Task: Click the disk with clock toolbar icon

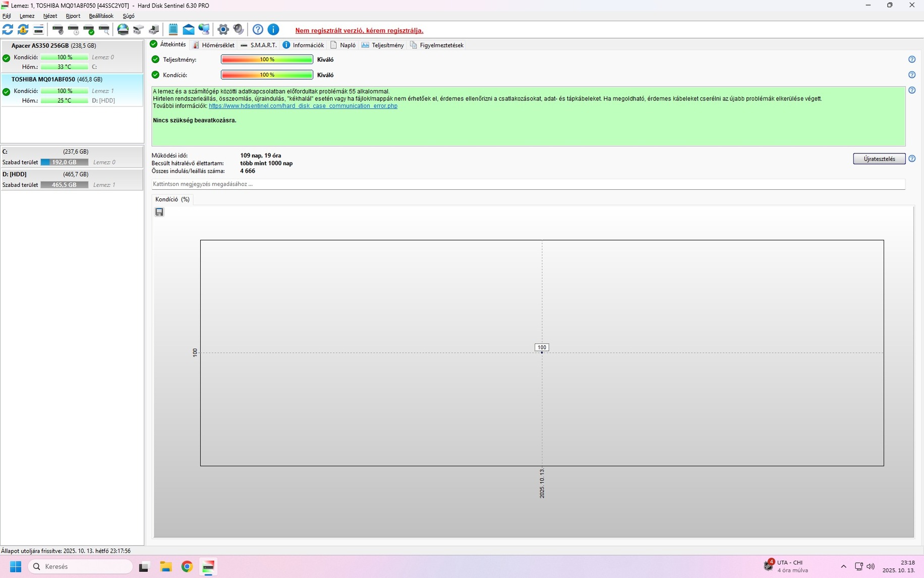Action: [74, 30]
